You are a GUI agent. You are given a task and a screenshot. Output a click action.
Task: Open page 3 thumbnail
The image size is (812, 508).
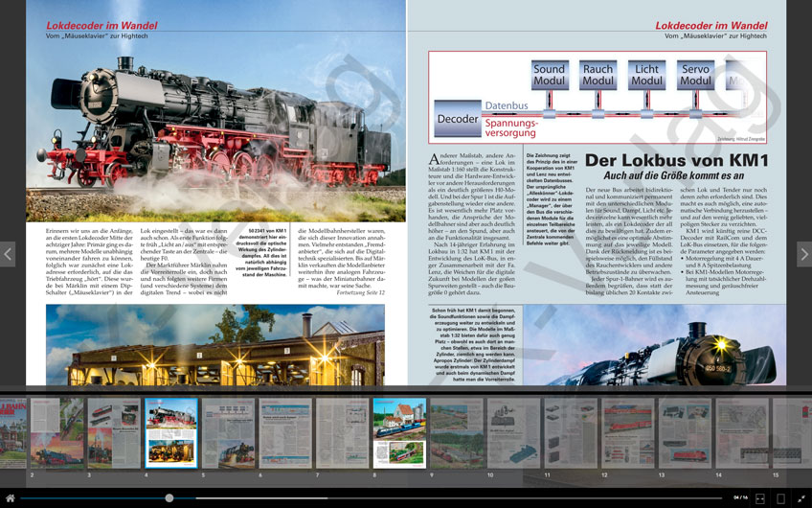pos(114,433)
